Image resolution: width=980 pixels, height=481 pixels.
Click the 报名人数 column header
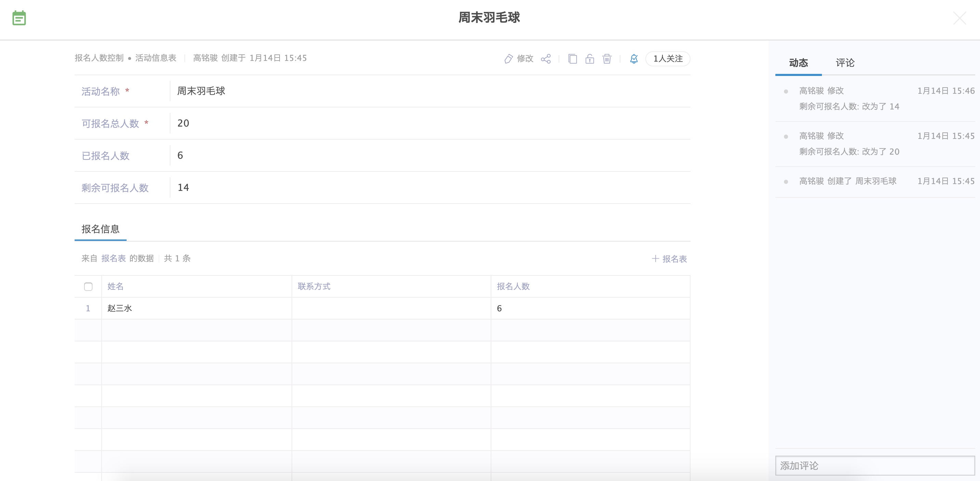[x=513, y=286]
